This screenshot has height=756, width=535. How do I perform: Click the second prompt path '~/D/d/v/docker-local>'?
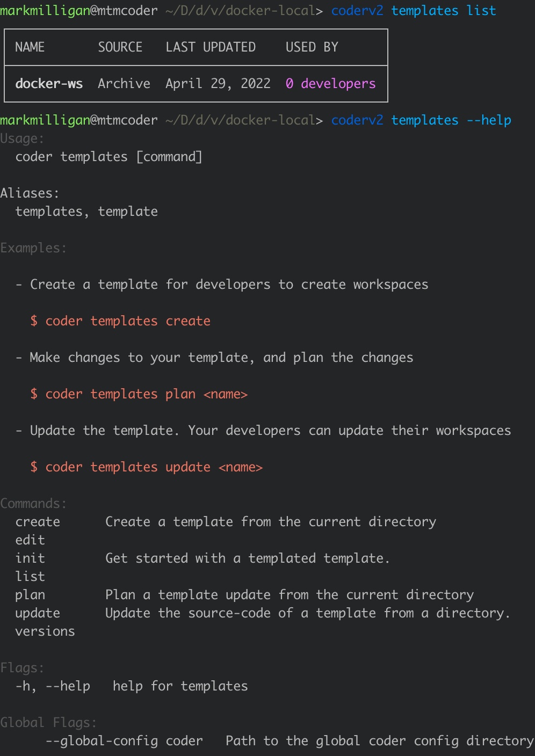[244, 120]
